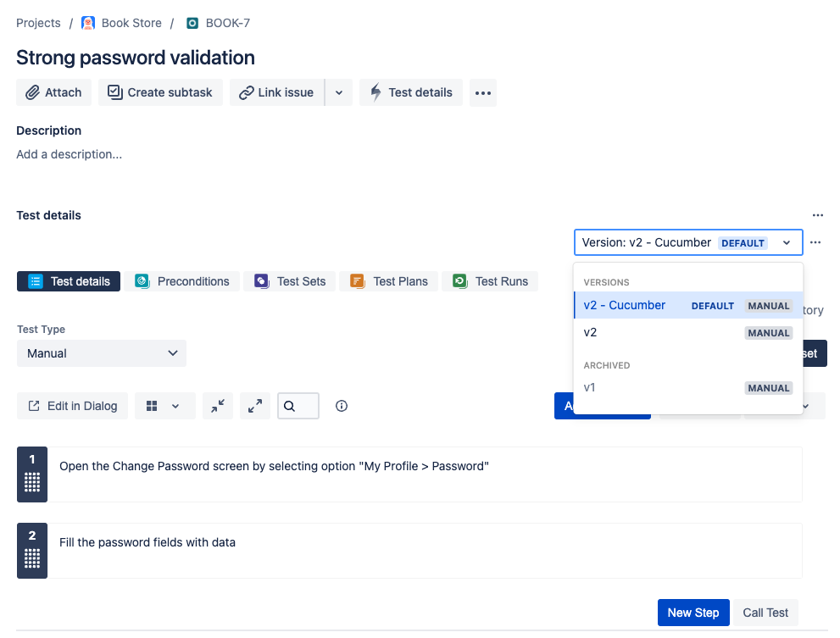The image size is (840, 638).
Task: Open the ellipsis menu beside the version selector
Action: pyautogui.click(x=815, y=242)
